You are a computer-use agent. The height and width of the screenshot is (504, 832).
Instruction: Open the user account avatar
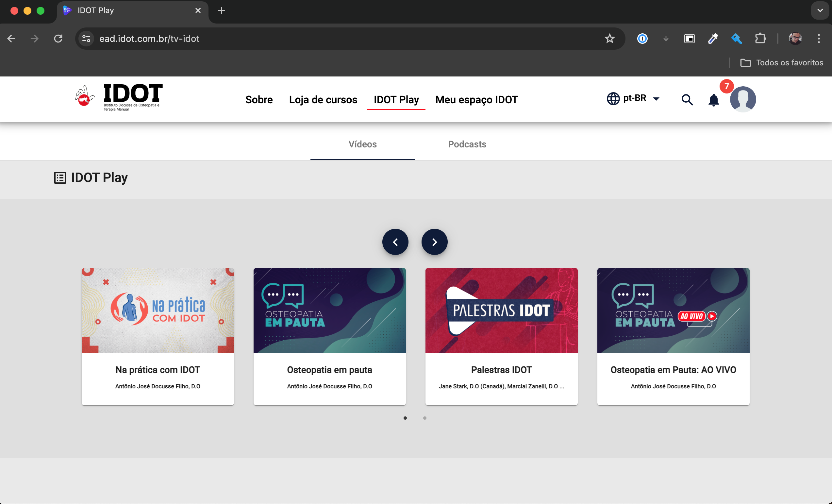coord(743,99)
